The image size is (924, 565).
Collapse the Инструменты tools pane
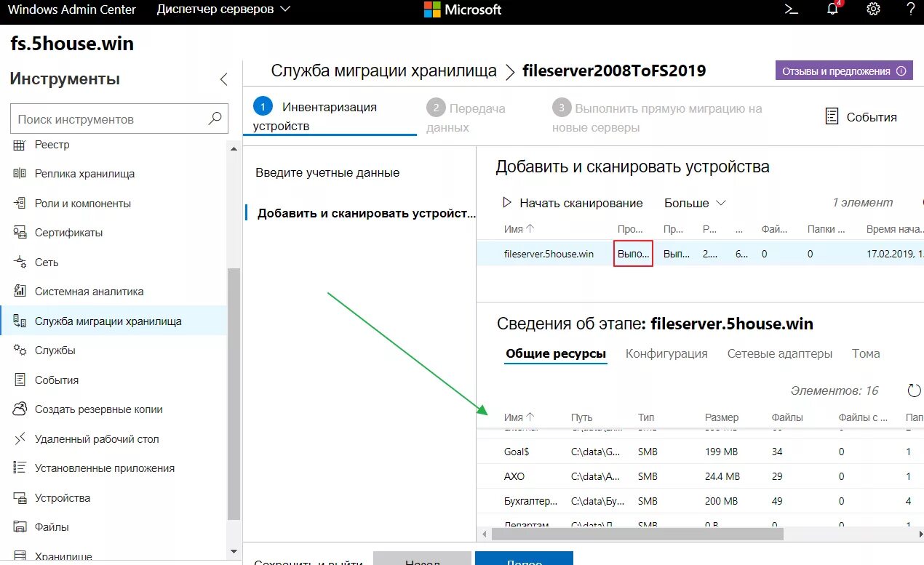point(223,79)
